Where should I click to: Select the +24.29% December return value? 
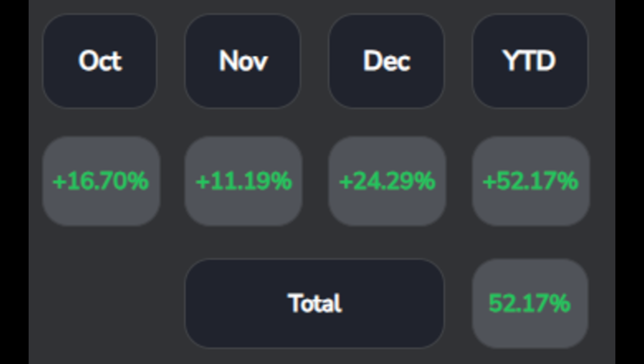pyautogui.click(x=388, y=181)
